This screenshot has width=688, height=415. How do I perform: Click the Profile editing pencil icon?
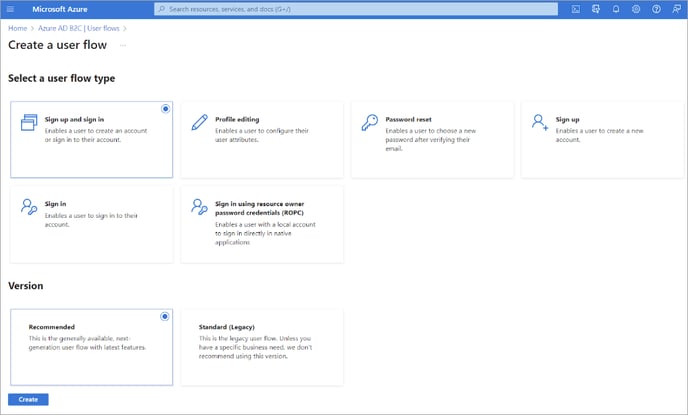pyautogui.click(x=200, y=122)
